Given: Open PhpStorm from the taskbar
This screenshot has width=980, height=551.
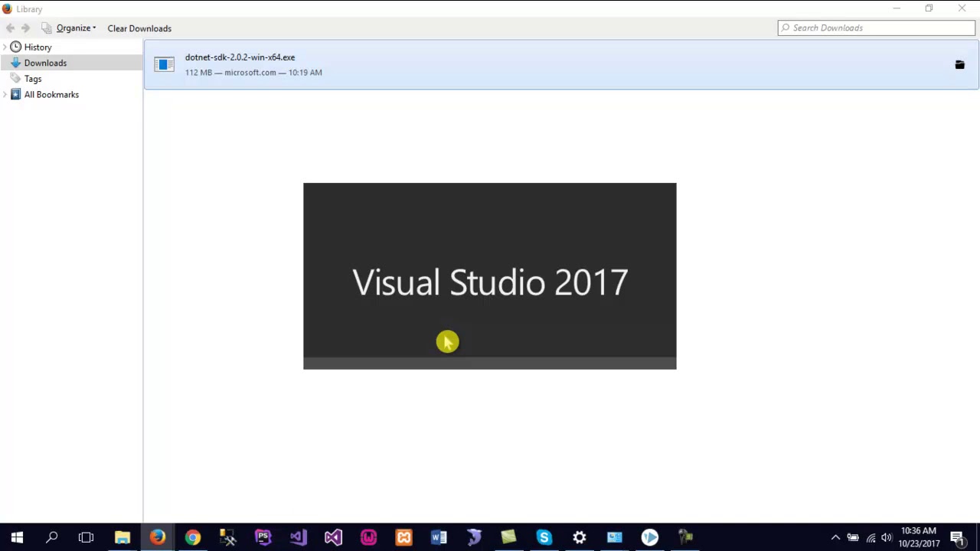Looking at the screenshot, I should pos(263,537).
